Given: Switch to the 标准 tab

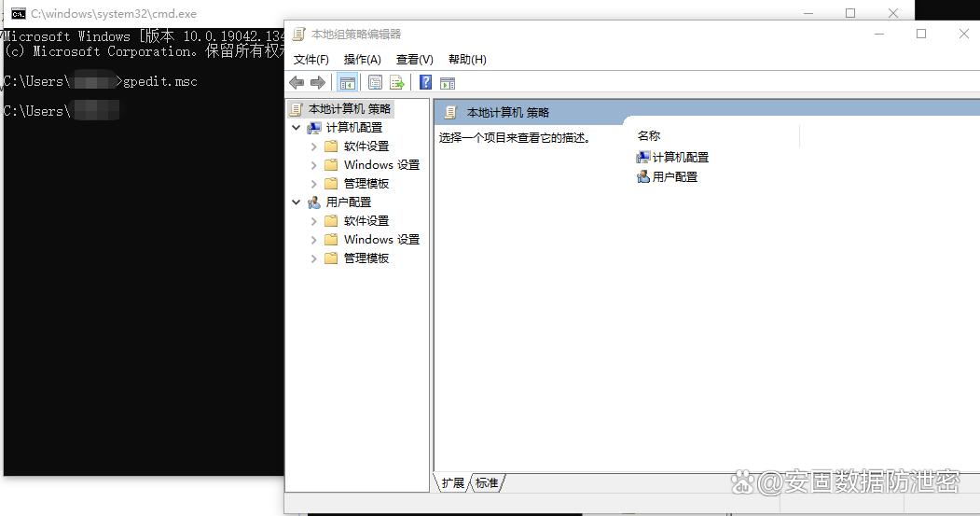Looking at the screenshot, I should (x=487, y=482).
